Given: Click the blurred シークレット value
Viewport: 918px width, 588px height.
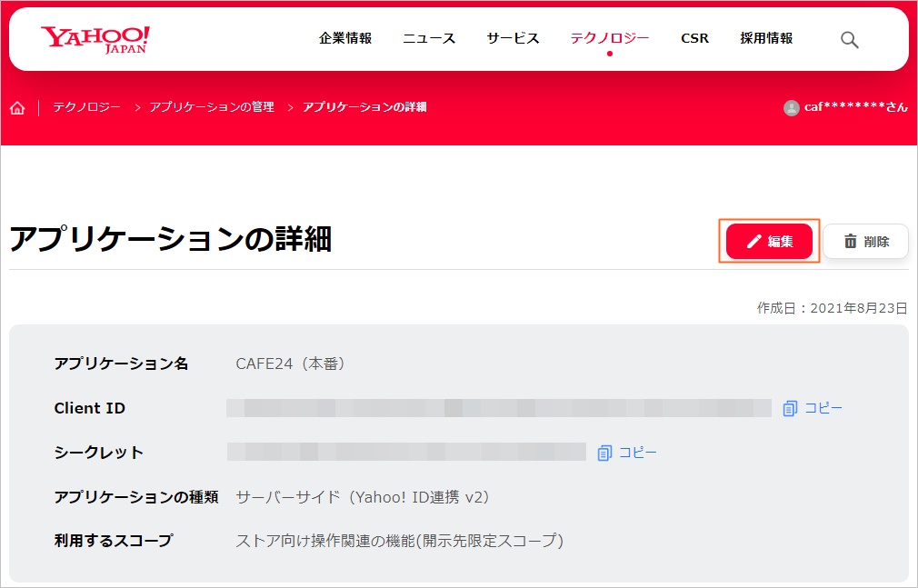Looking at the screenshot, I should [x=406, y=452].
